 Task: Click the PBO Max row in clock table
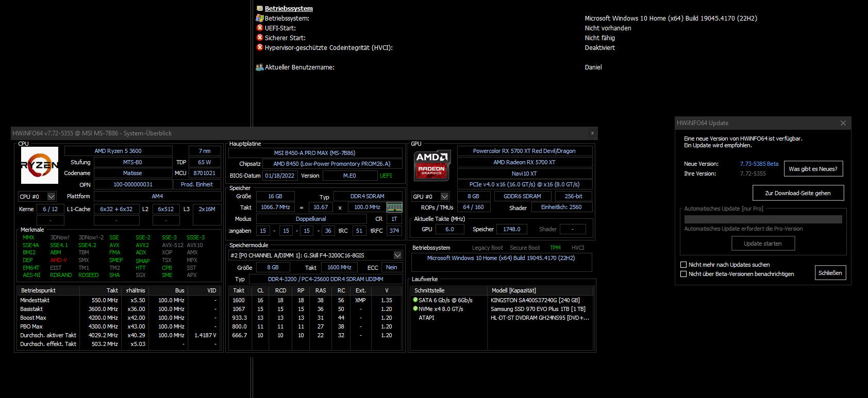[x=119, y=326]
